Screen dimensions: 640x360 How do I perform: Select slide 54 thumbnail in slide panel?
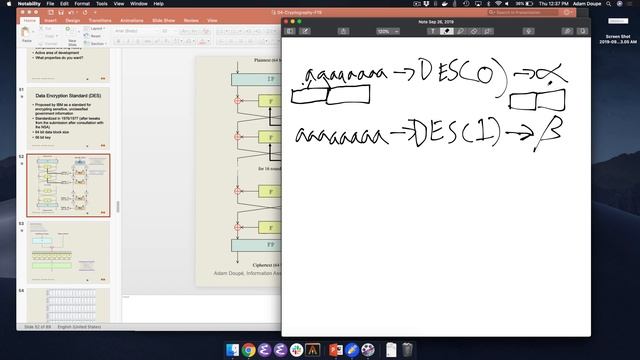pyautogui.click(x=68, y=305)
